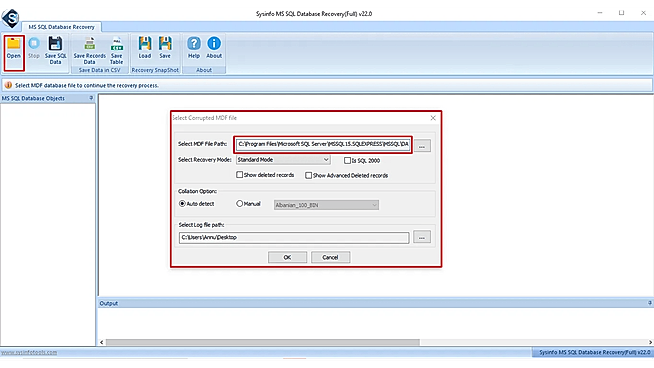Click the Stop toolbar icon

coord(34,43)
